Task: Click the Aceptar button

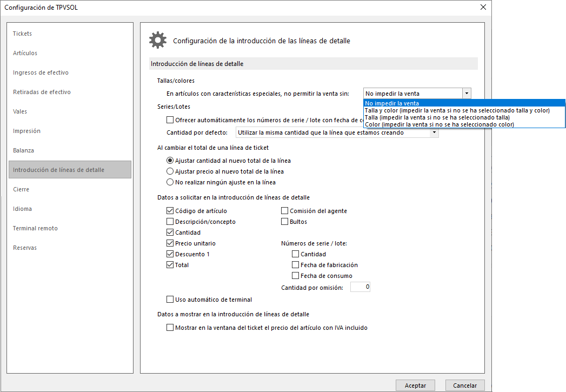Action: coord(416,386)
